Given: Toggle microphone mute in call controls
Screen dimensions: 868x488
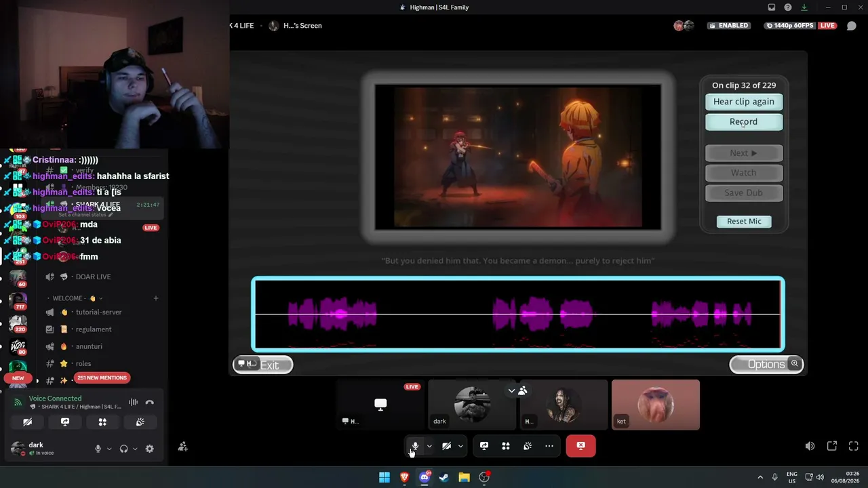Looking at the screenshot, I should pos(415,446).
